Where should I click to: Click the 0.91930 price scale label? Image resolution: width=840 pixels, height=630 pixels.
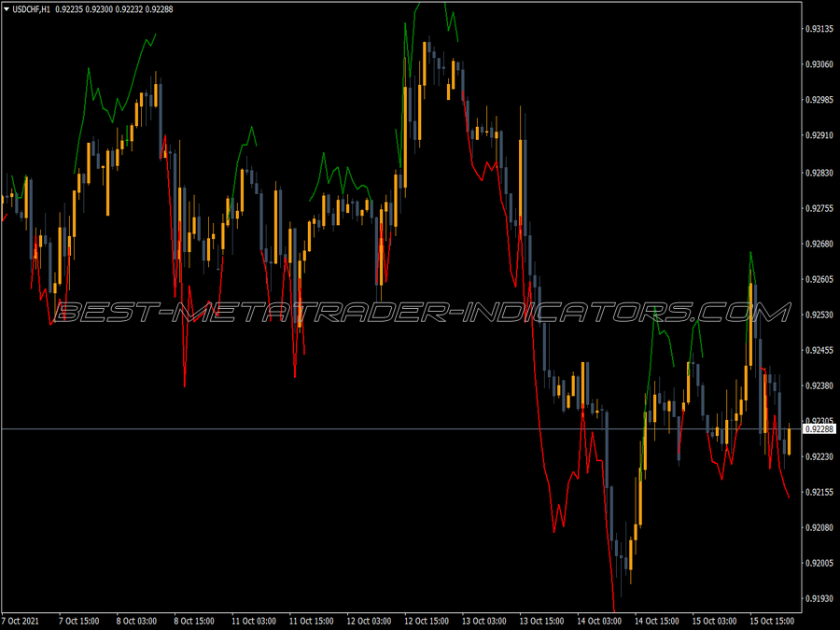point(819,598)
